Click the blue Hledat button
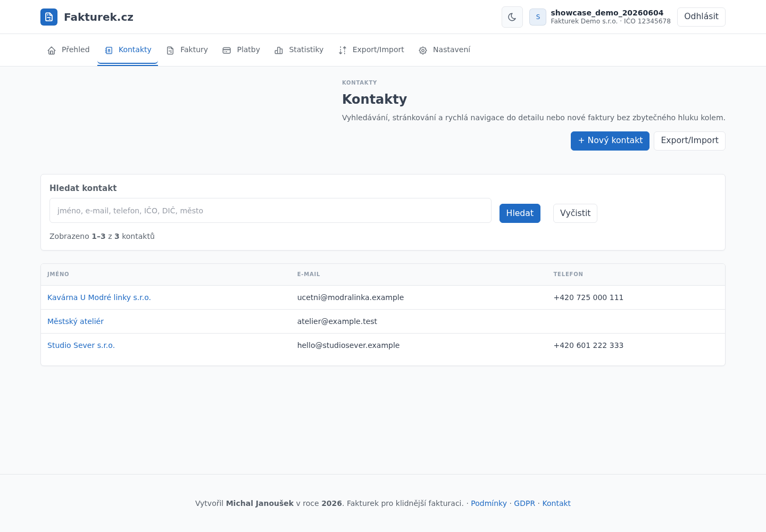Viewport: 766px width, 532px height. [520, 213]
